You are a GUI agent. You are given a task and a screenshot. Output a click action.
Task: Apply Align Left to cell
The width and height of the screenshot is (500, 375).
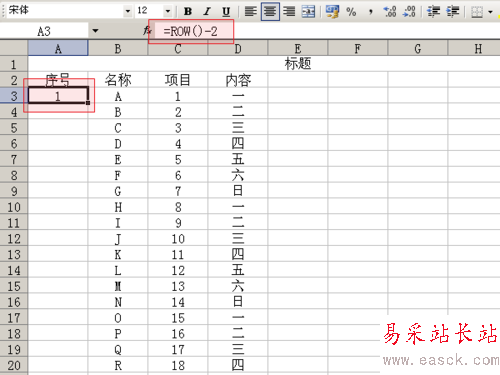251,12
